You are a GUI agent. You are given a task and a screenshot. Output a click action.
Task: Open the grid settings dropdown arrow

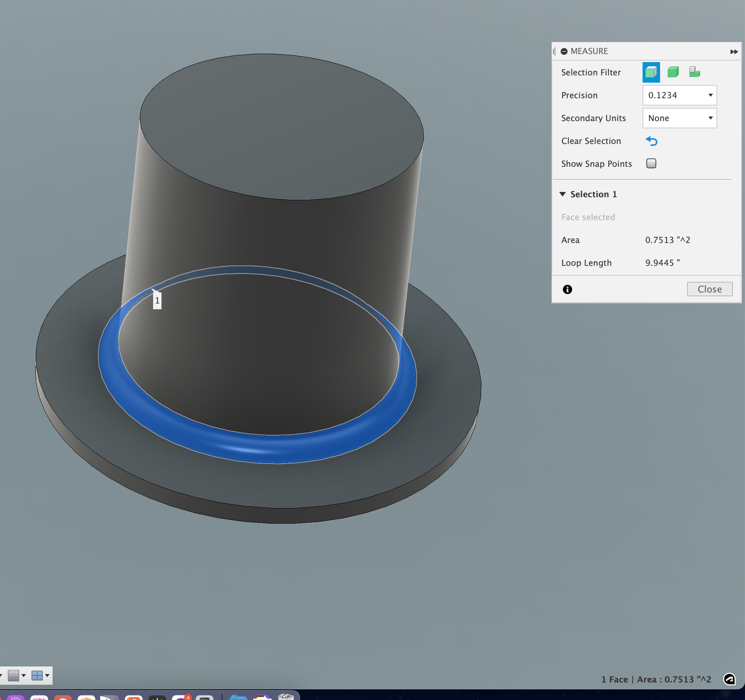click(x=24, y=675)
